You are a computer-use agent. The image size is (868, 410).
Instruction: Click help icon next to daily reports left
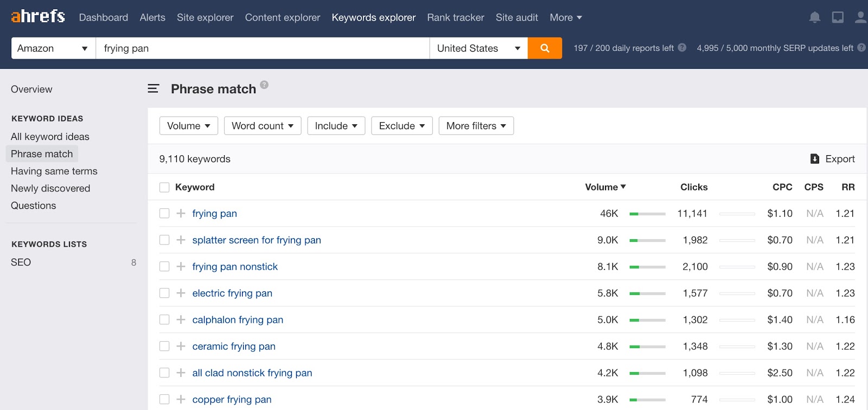682,48
